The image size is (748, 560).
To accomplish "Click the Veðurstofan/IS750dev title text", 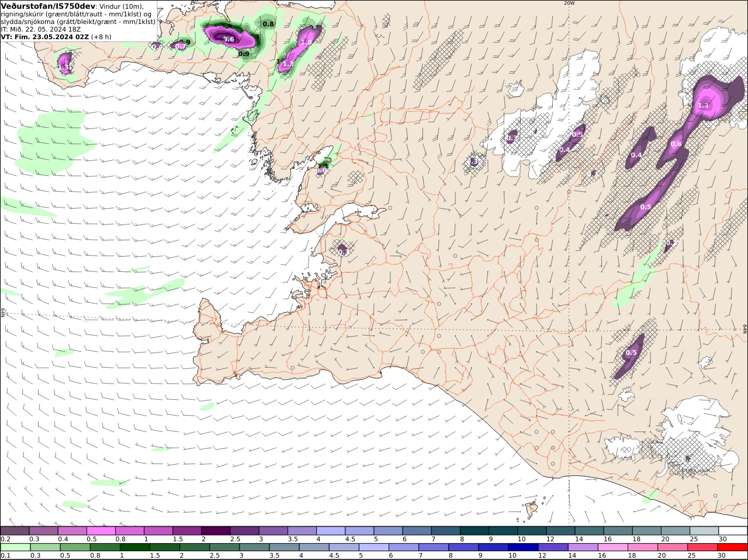I will [48, 6].
